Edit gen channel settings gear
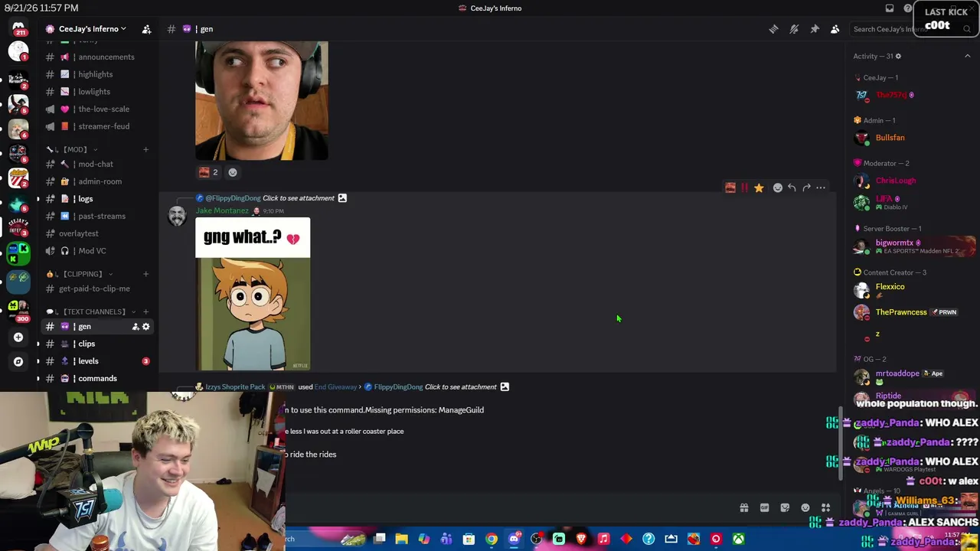Viewport: 980px width, 551px height. pos(145,327)
